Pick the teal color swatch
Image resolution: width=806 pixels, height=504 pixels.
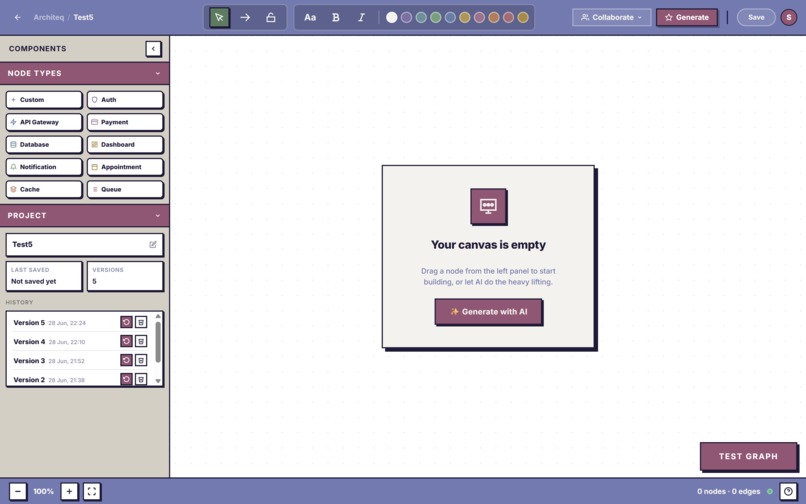tap(421, 17)
